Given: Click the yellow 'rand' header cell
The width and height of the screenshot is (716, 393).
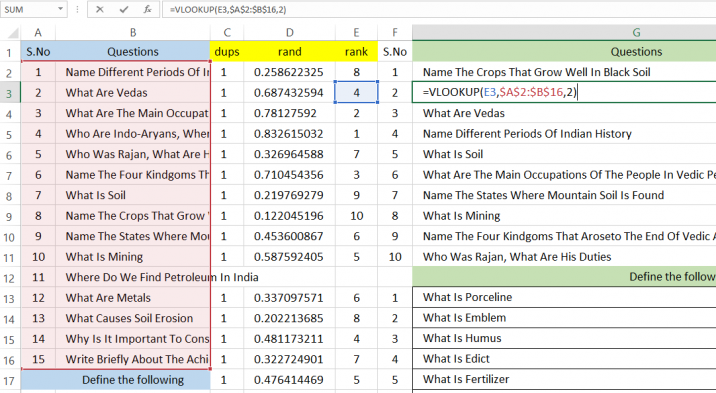Looking at the screenshot, I should (x=290, y=52).
